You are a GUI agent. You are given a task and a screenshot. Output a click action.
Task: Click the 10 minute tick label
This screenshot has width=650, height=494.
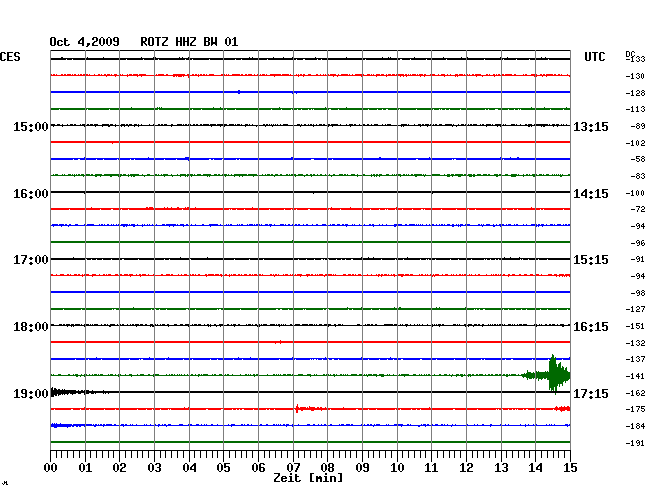click(x=397, y=467)
